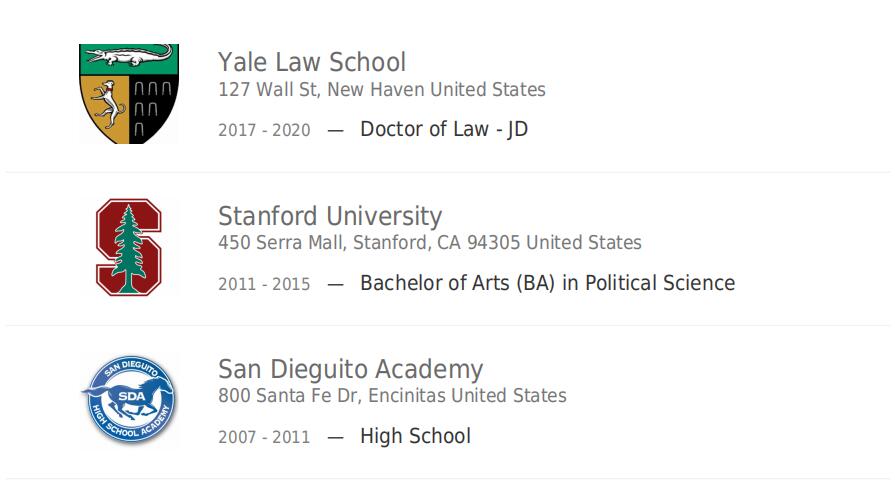This screenshot has height=488, width=895.
Task: Click the SDA lettering in the academy badge
Action: [x=131, y=397]
